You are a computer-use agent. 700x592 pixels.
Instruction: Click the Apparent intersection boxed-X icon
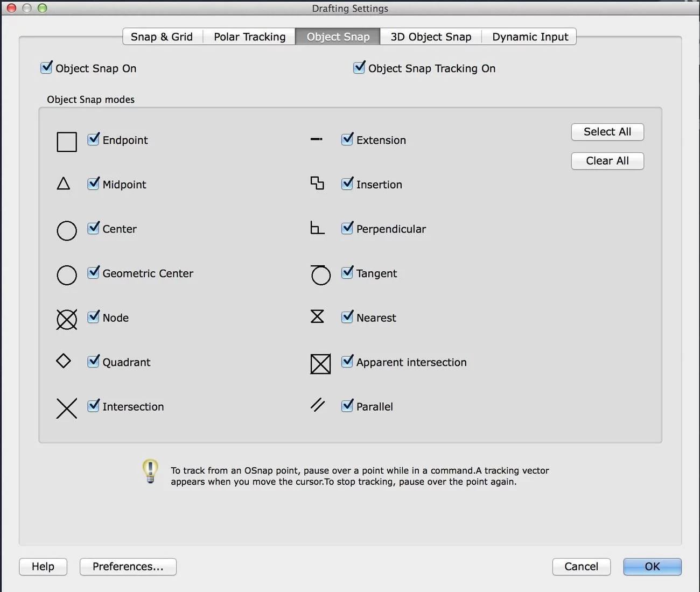tap(320, 364)
